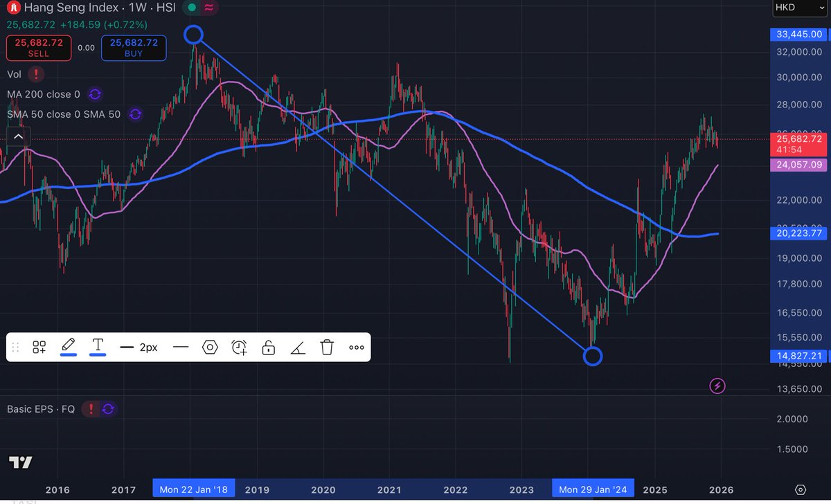
Task: Click the 24,057.09 SMA price label
Action: click(x=798, y=165)
